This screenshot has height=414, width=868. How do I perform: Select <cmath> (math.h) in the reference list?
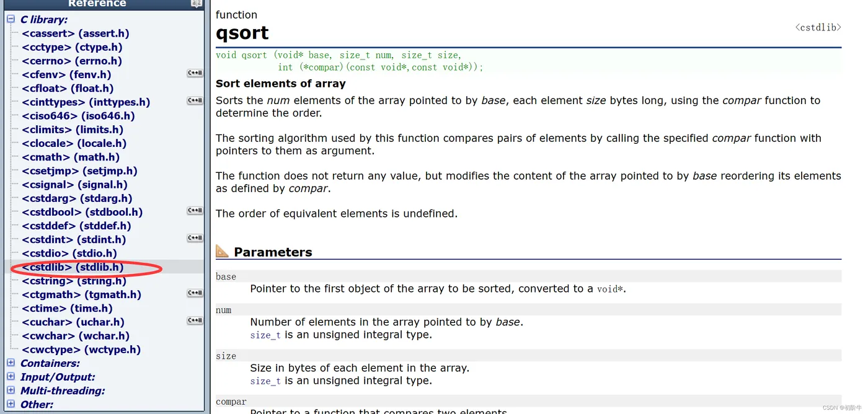(71, 157)
